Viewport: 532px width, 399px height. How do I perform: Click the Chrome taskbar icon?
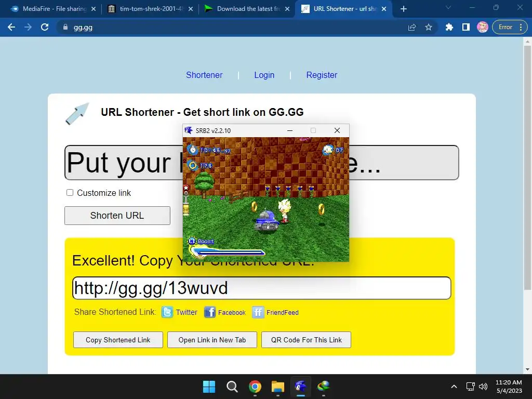(x=255, y=387)
